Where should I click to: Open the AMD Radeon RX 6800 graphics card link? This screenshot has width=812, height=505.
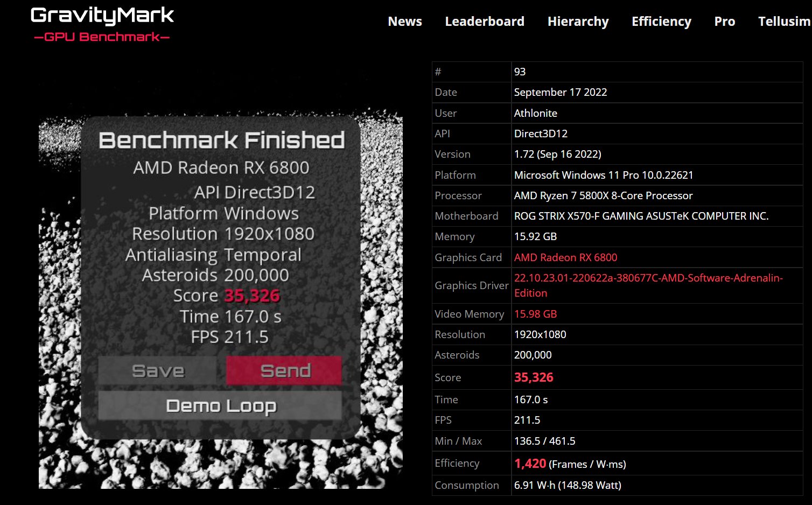click(x=565, y=257)
